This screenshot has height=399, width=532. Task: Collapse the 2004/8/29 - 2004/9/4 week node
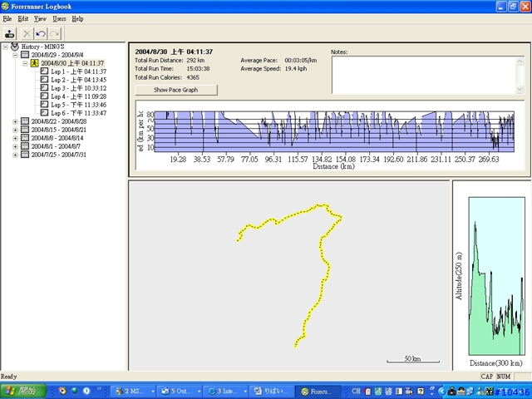click(15, 55)
